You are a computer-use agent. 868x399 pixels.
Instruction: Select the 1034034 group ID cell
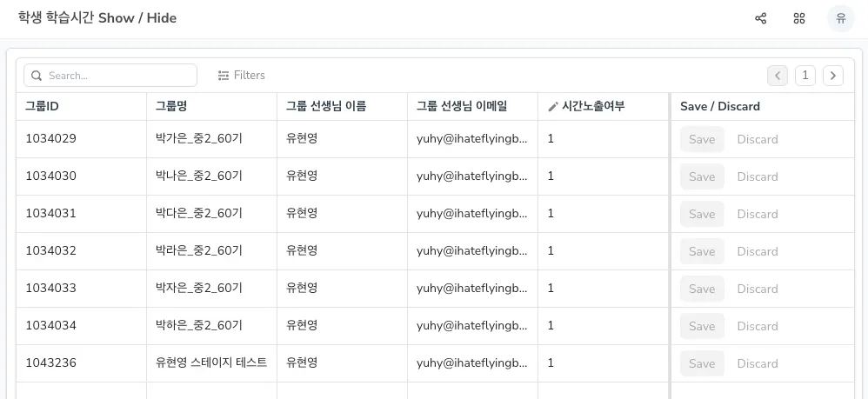(51, 326)
